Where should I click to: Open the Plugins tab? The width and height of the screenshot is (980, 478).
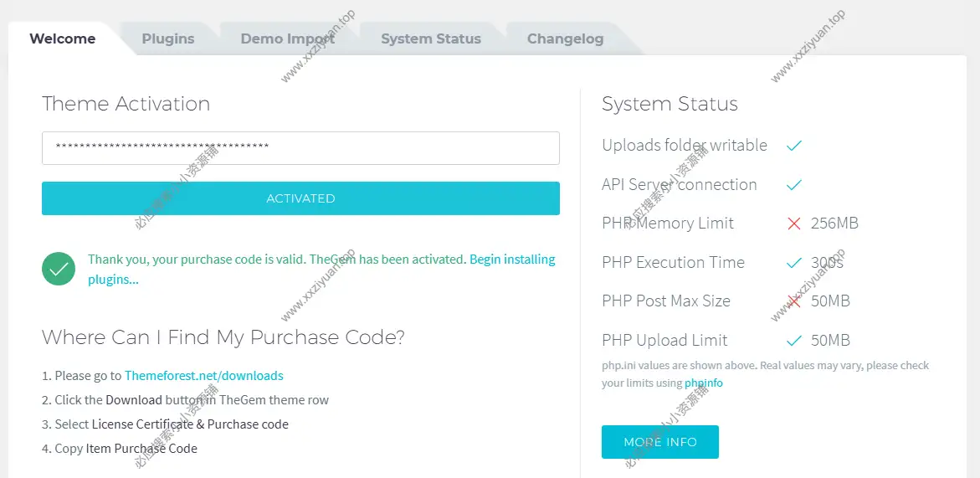167,39
